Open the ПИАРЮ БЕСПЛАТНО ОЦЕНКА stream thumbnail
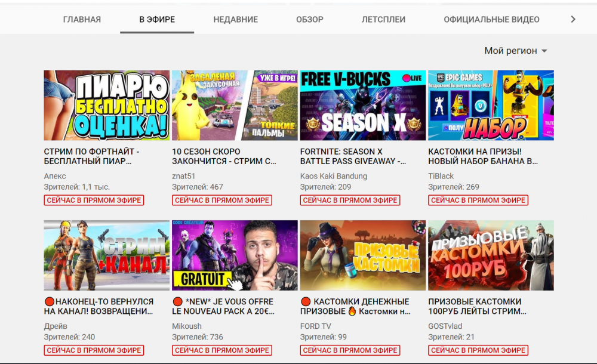The image size is (597, 364). pos(107,106)
